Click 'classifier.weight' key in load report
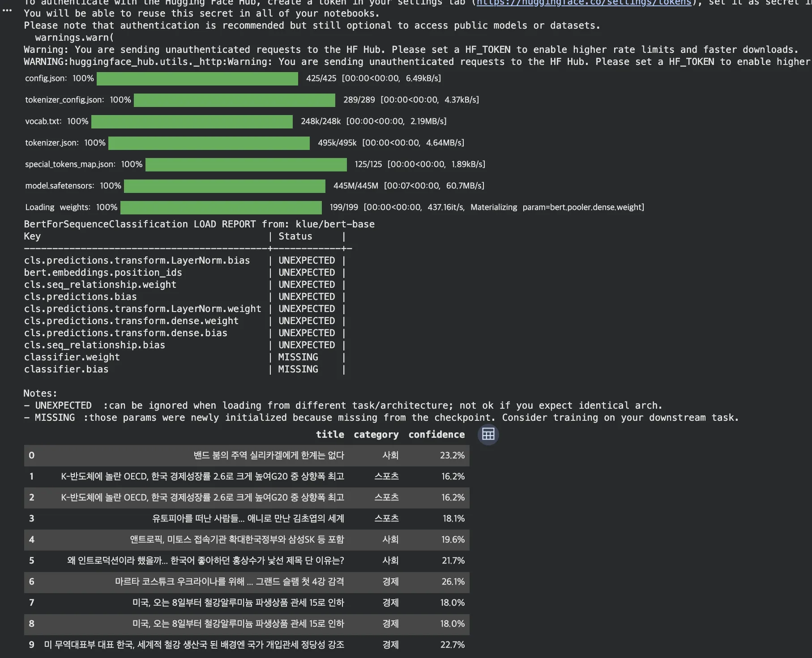 click(x=72, y=357)
